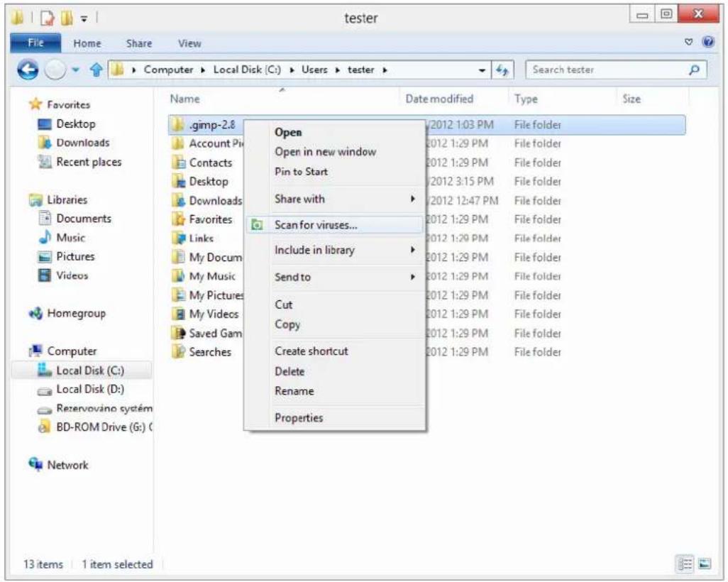The height and width of the screenshot is (582, 728).
Task: Select Scan for viruses entry
Action: point(335,225)
